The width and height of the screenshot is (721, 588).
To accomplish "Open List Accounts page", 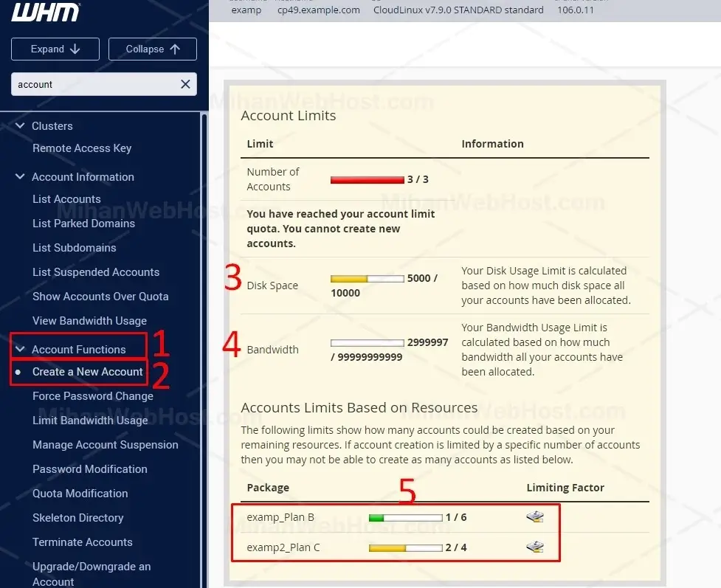I will pyautogui.click(x=66, y=199).
